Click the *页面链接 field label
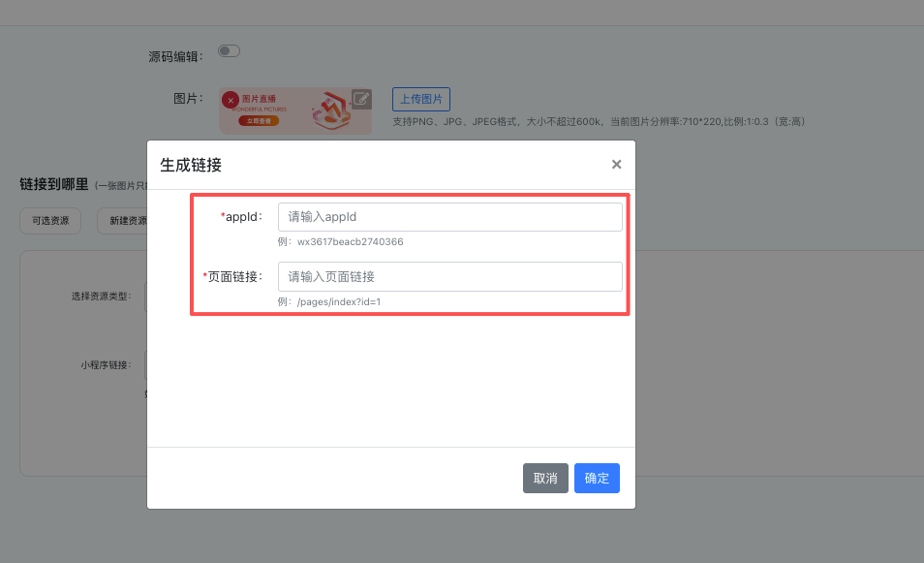This screenshot has height=563, width=924. click(x=232, y=277)
